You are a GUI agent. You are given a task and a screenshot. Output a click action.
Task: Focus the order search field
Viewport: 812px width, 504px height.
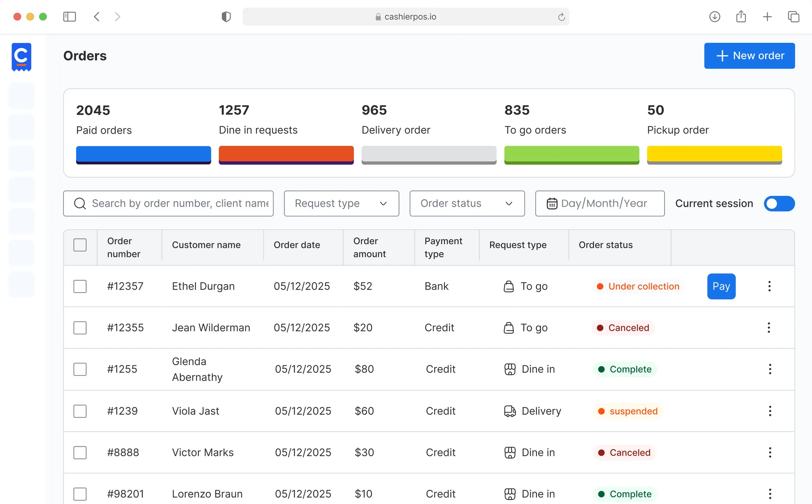(168, 203)
